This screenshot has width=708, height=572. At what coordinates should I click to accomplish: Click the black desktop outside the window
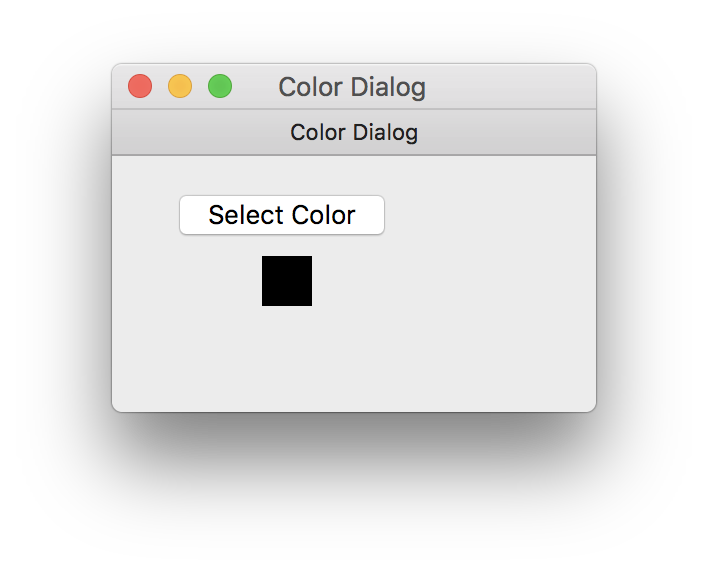(650, 480)
